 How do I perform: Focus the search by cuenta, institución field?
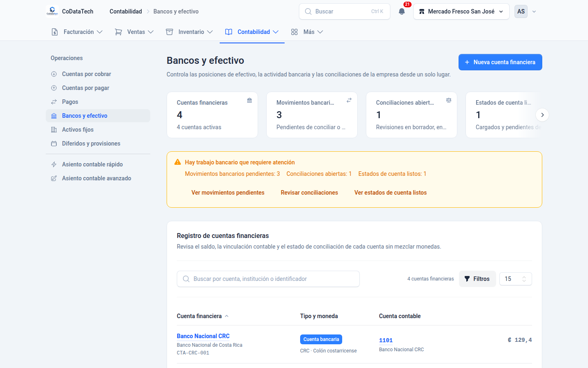(268, 279)
